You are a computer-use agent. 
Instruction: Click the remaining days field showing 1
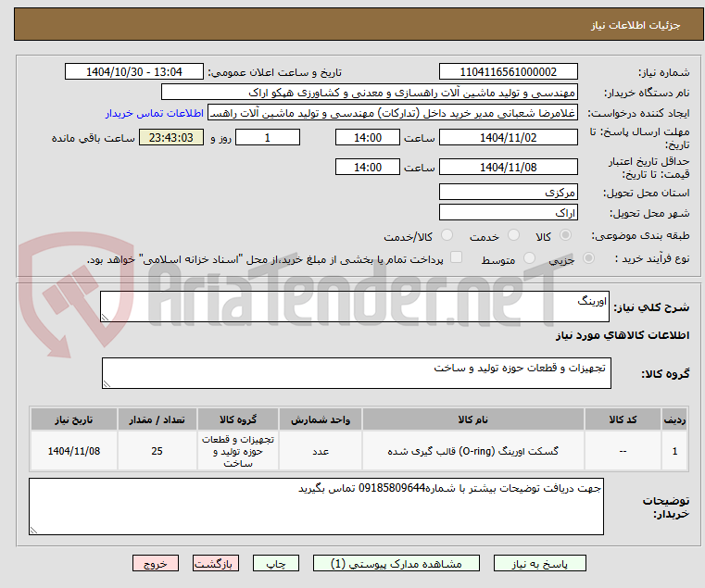point(268,138)
